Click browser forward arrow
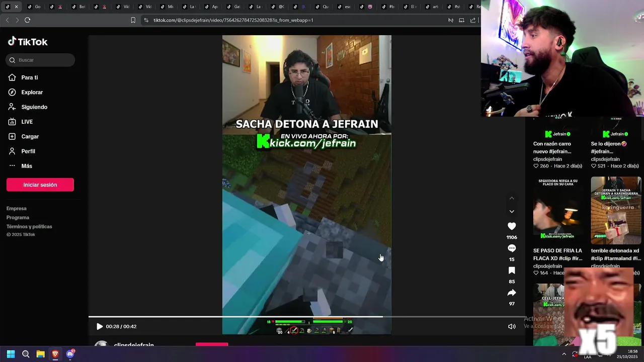 point(17,20)
